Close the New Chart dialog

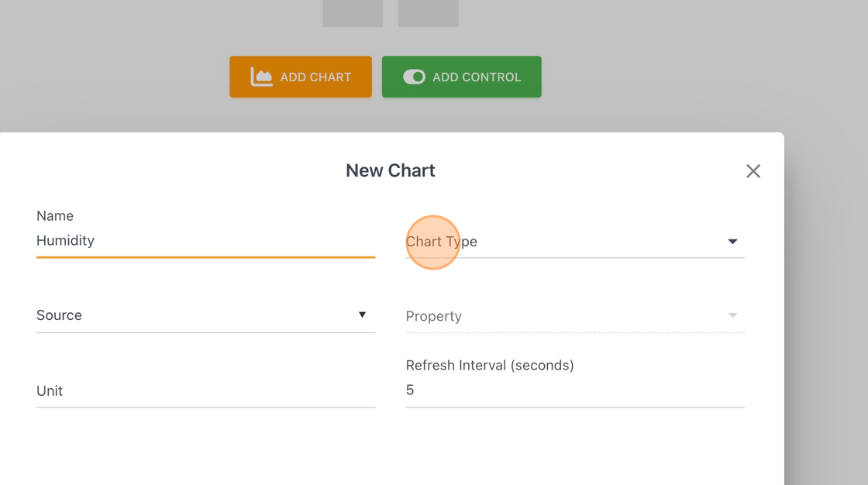753,171
